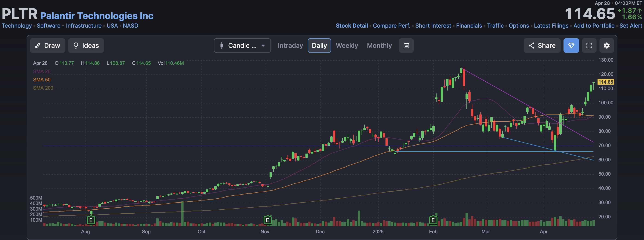Click the Apr axis month label
644x240 pixels.
pyautogui.click(x=543, y=231)
